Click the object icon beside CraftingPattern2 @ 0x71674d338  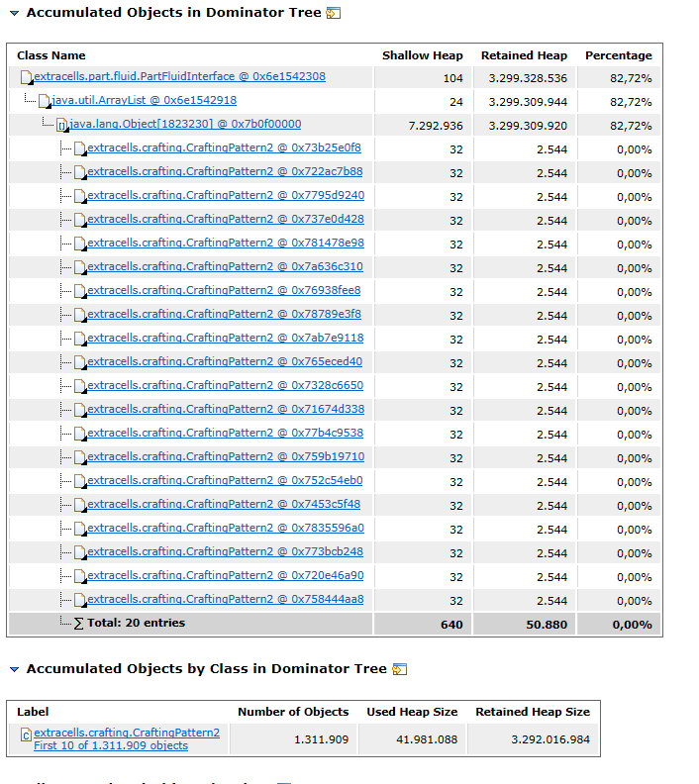point(80,410)
